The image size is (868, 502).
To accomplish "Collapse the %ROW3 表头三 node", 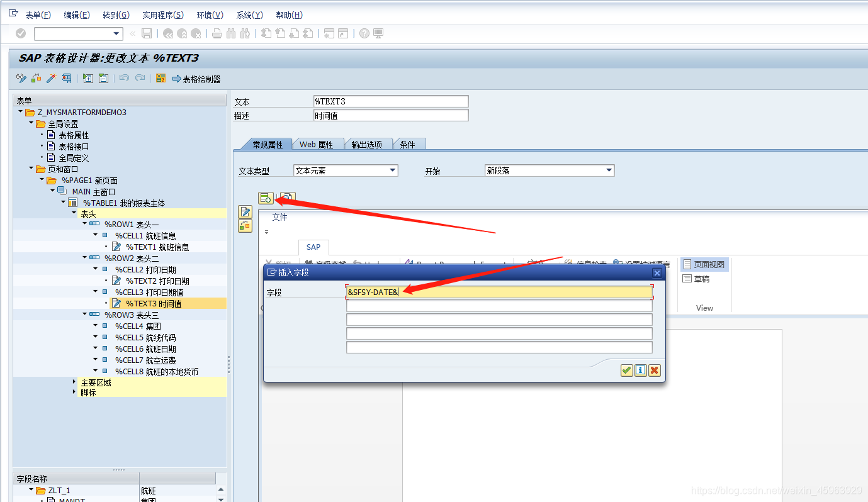I will pyautogui.click(x=84, y=314).
